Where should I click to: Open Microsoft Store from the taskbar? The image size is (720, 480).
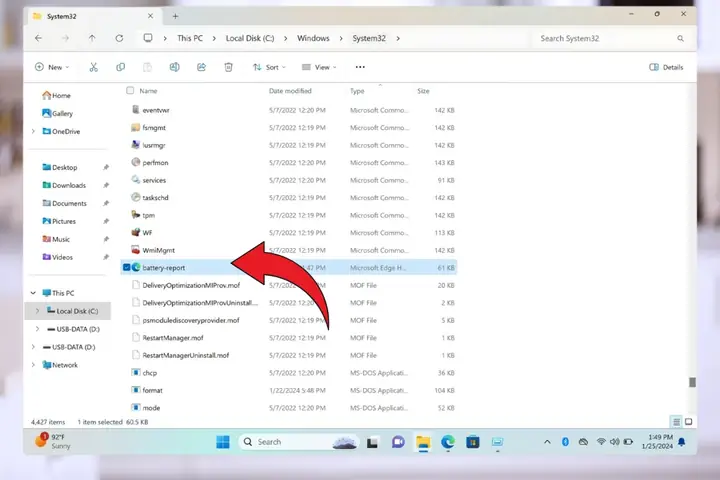472,442
